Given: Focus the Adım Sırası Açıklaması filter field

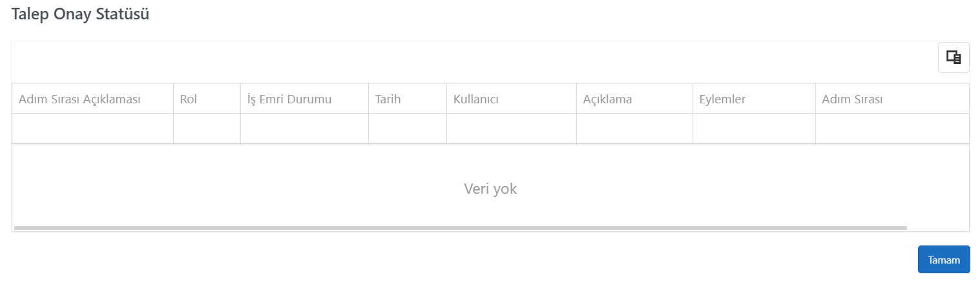Looking at the screenshot, I should click(x=92, y=128).
